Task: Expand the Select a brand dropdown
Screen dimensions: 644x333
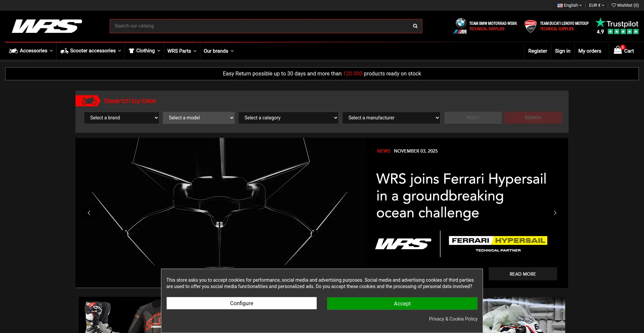Action: [x=121, y=118]
